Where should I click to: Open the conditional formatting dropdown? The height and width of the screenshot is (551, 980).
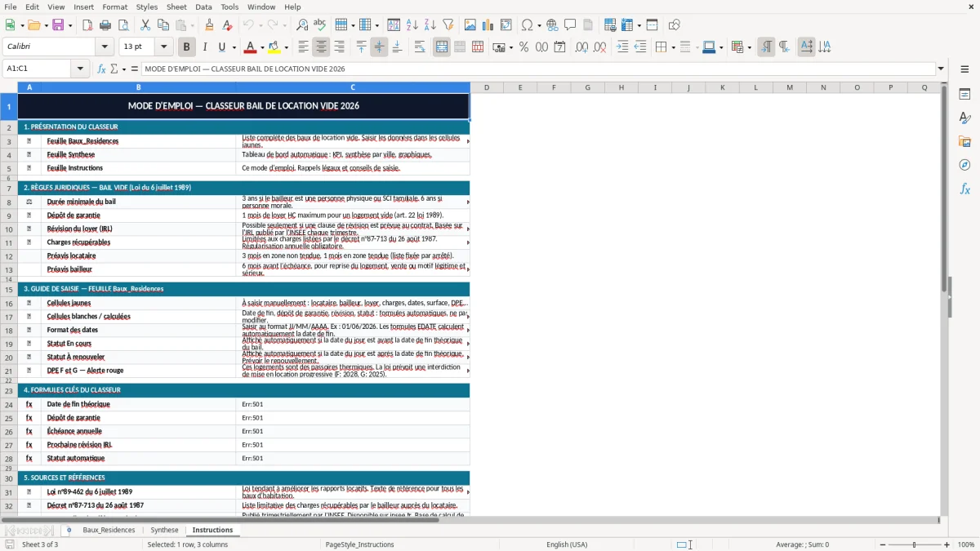coord(748,47)
